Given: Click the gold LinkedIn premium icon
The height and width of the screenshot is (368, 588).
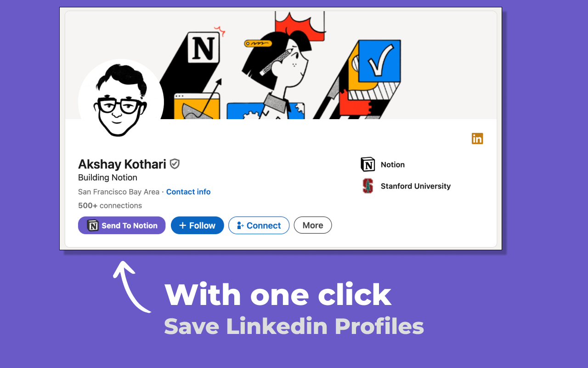Looking at the screenshot, I should click(477, 138).
